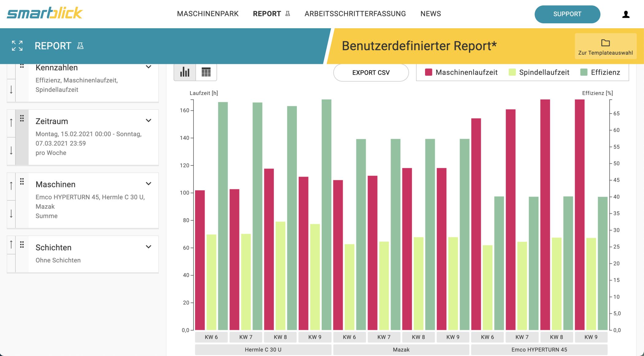This screenshot has height=356, width=644.
Task: Click the Support button
Action: [x=567, y=14]
